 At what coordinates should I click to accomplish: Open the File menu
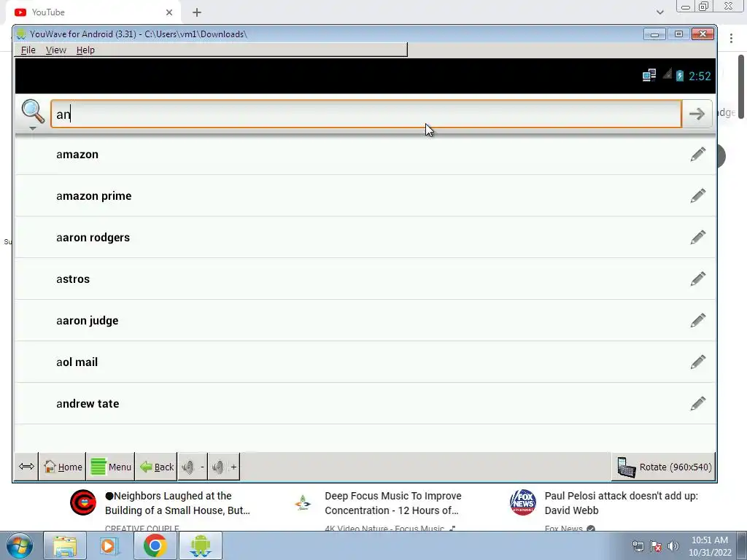[28, 50]
